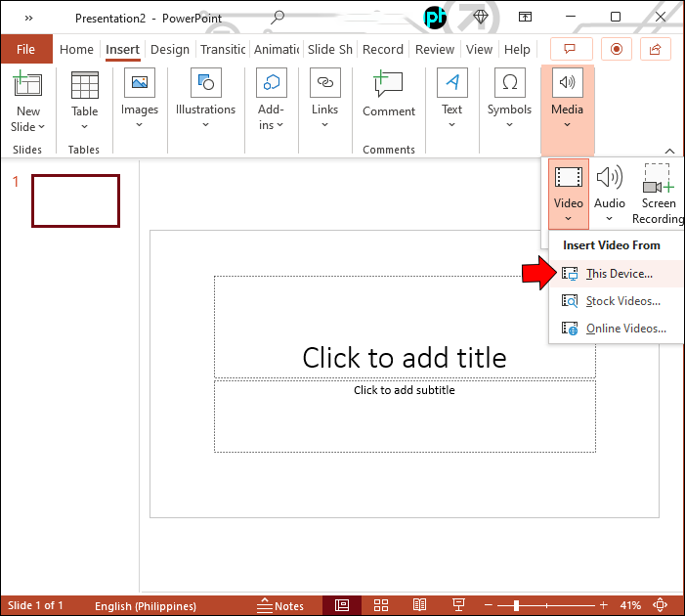Click to add subtitle placeholder

[405, 417]
